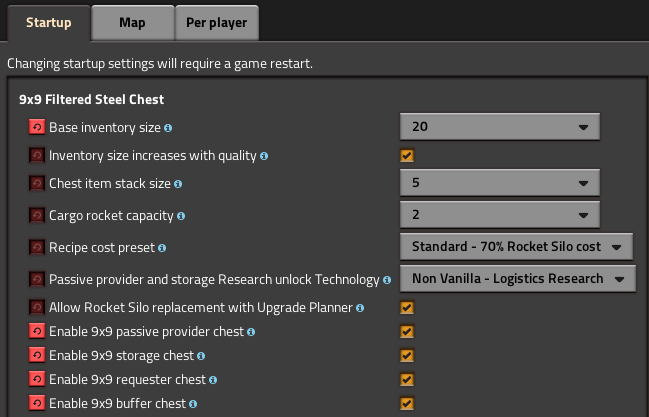Open Non Vanilla - Logistics Research dropdown
The width and height of the screenshot is (649, 417).
[x=518, y=279]
